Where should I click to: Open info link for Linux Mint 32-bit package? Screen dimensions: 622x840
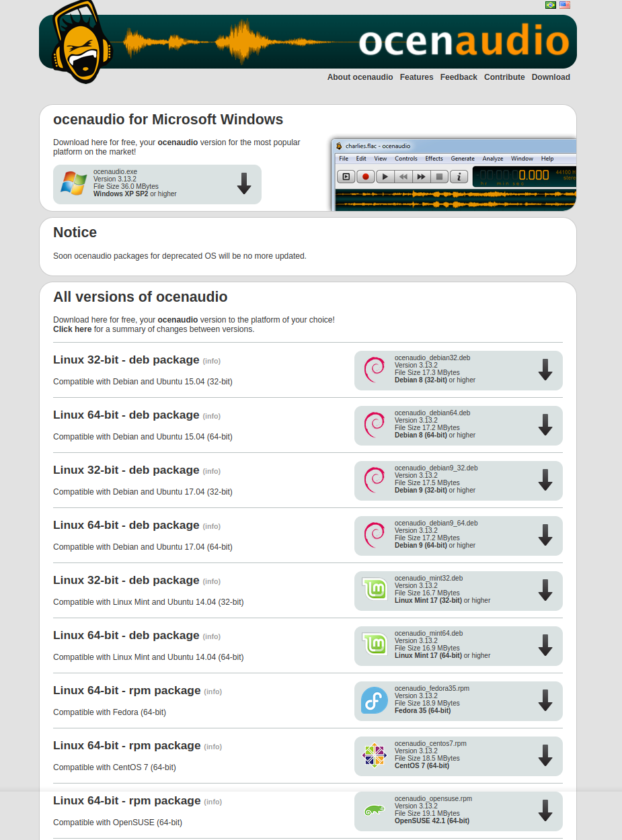[x=212, y=581]
